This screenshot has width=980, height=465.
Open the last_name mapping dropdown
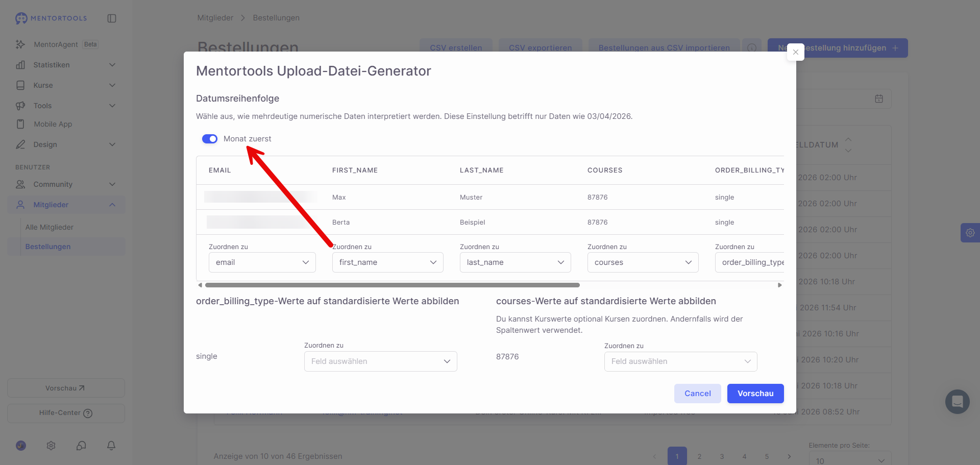(516, 262)
